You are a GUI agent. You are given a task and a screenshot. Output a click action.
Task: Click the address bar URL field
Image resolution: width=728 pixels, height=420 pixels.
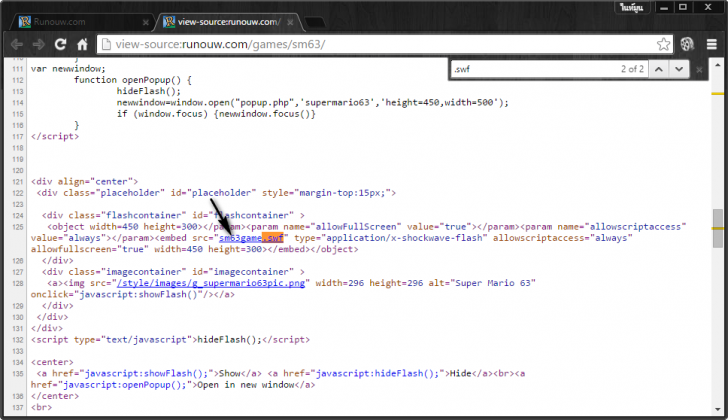(x=384, y=44)
